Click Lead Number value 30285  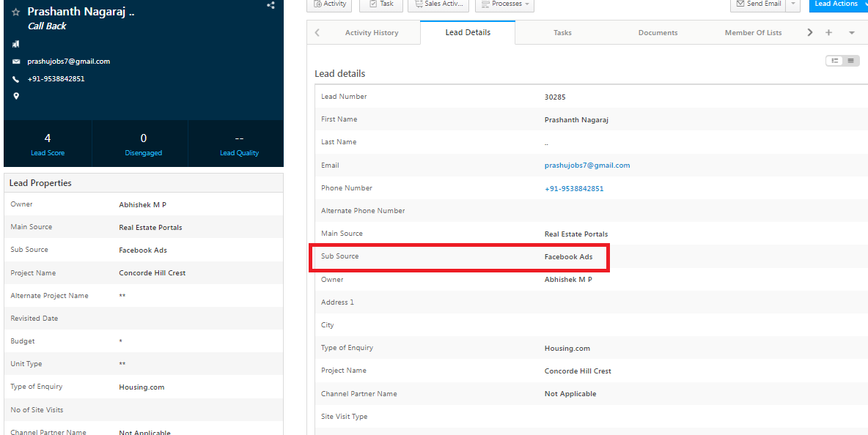pyautogui.click(x=555, y=97)
